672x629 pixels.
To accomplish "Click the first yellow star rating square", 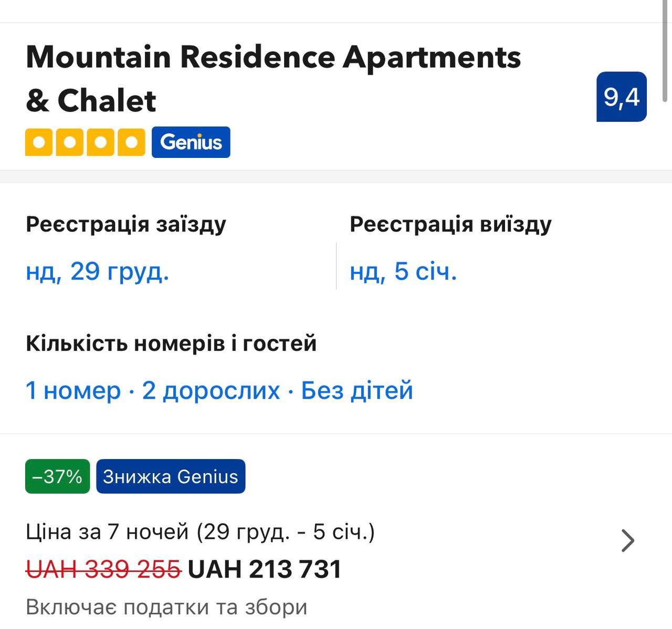I will click(x=39, y=142).
